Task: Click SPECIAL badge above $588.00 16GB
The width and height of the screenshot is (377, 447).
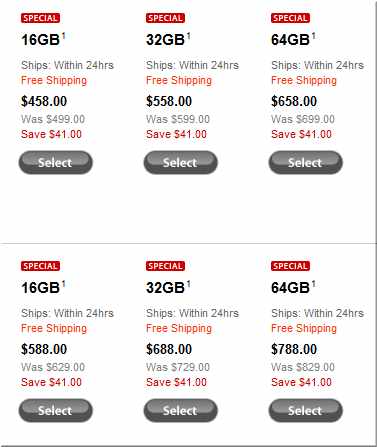Action: click(x=40, y=266)
